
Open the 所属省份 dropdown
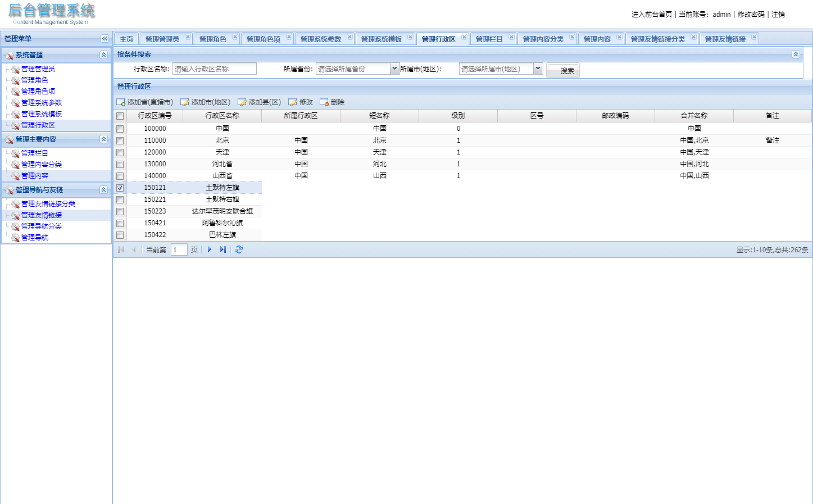(x=393, y=68)
